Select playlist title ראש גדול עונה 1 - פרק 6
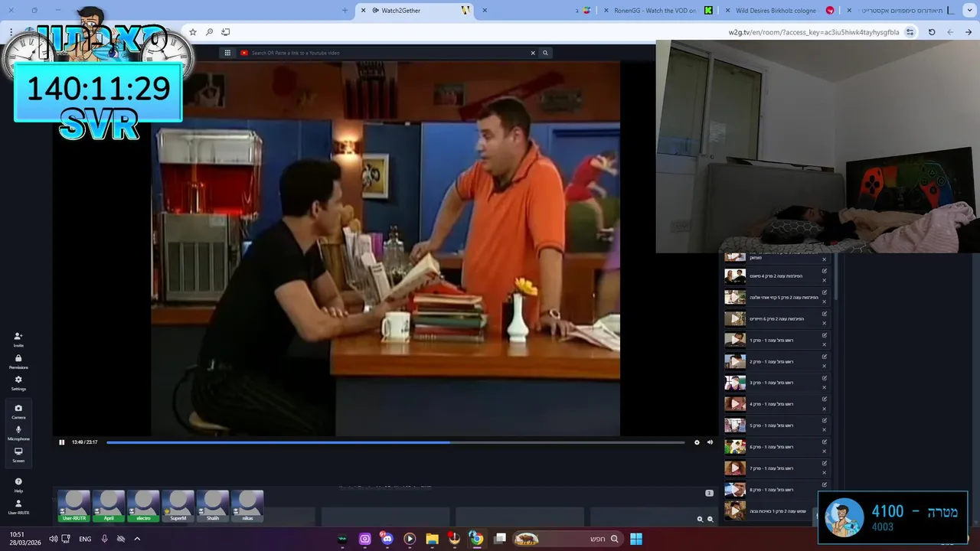 (x=771, y=447)
